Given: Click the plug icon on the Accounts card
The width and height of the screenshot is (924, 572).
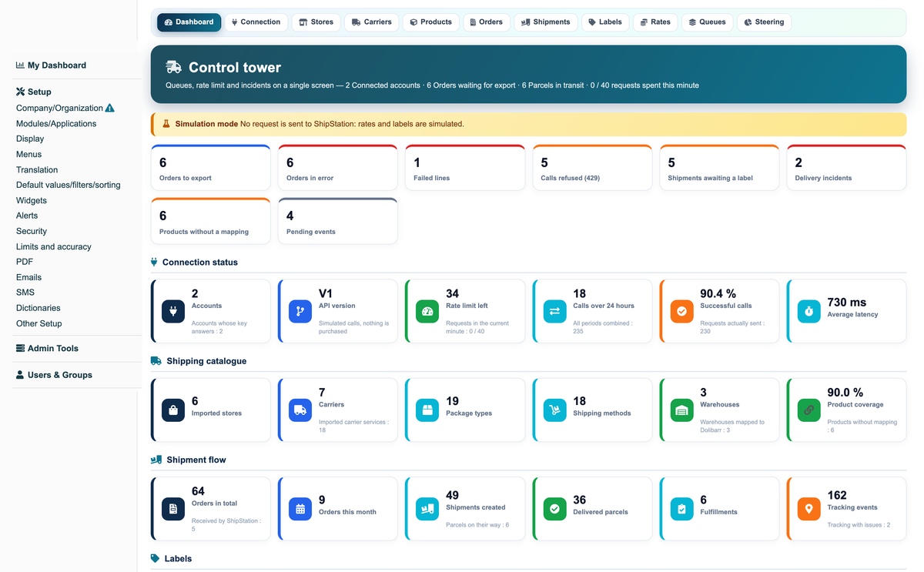Looking at the screenshot, I should pos(172,311).
